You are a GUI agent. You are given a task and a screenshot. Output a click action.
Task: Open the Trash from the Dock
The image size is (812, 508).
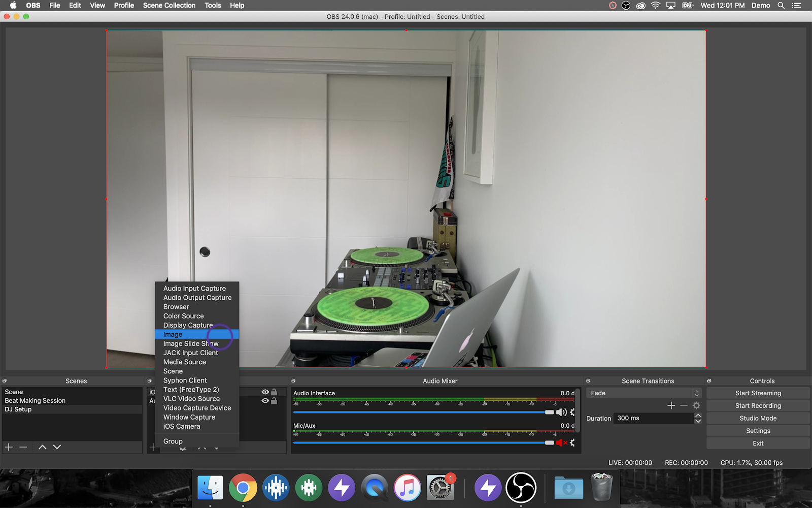point(602,487)
